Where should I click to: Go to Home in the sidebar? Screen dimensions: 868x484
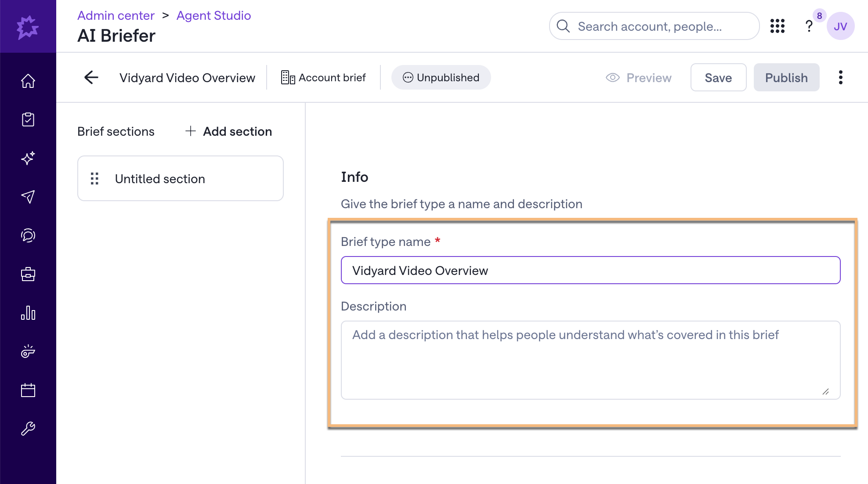tap(28, 81)
